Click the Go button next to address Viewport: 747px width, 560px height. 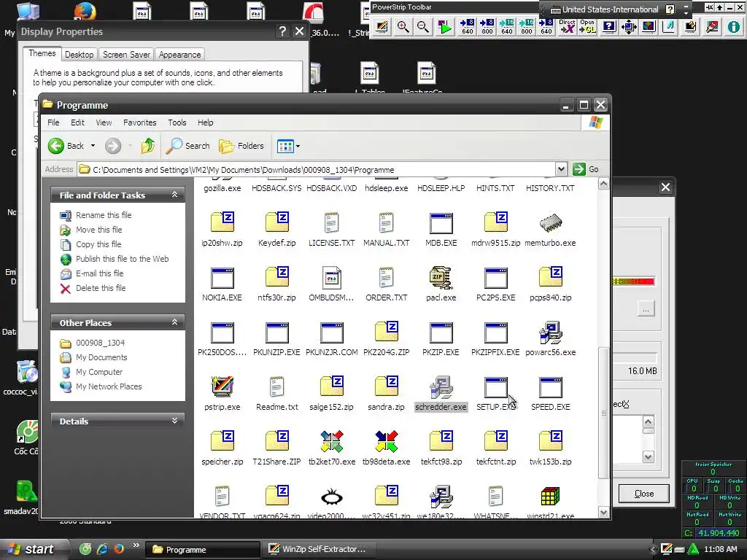587,169
